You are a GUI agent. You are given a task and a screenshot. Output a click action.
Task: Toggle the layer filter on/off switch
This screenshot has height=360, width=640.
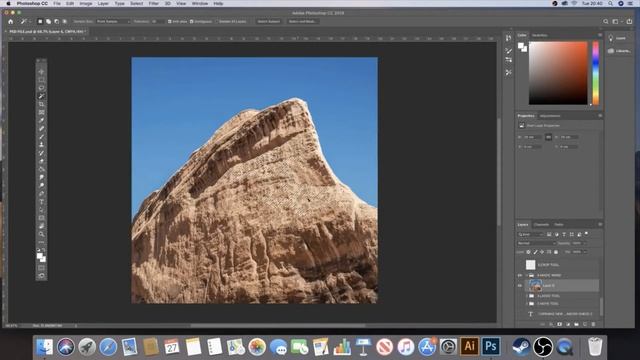pos(587,234)
